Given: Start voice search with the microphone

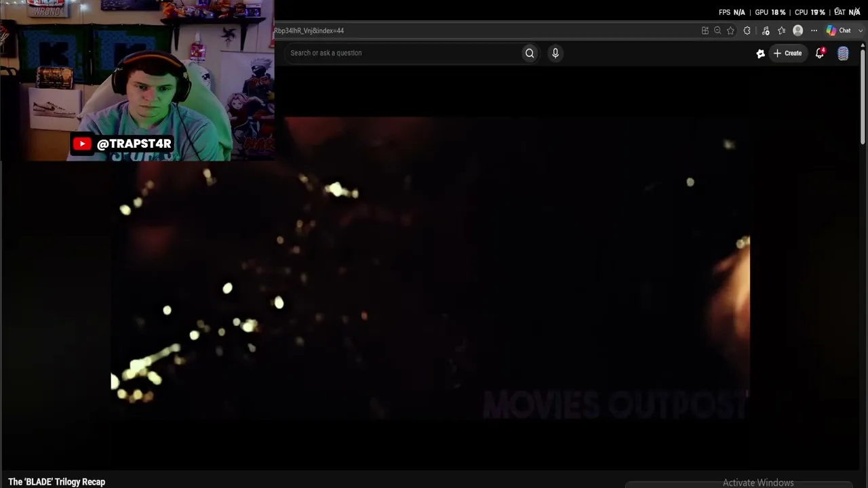Looking at the screenshot, I should [555, 53].
